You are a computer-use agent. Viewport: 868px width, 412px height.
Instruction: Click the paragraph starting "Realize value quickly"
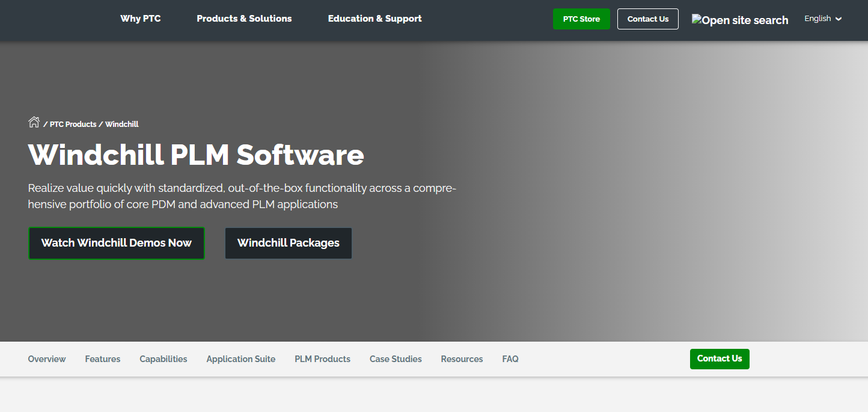click(242, 196)
